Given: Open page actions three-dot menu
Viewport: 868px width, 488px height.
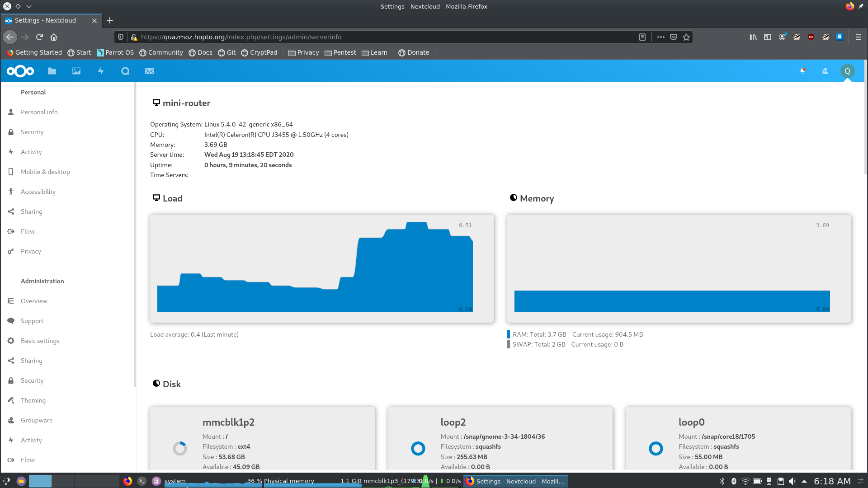Looking at the screenshot, I should [661, 37].
